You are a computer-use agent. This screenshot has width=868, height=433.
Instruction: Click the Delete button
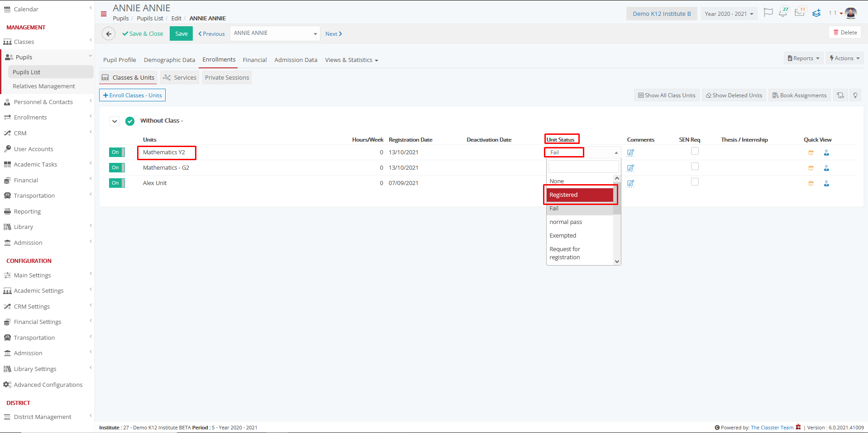point(845,33)
